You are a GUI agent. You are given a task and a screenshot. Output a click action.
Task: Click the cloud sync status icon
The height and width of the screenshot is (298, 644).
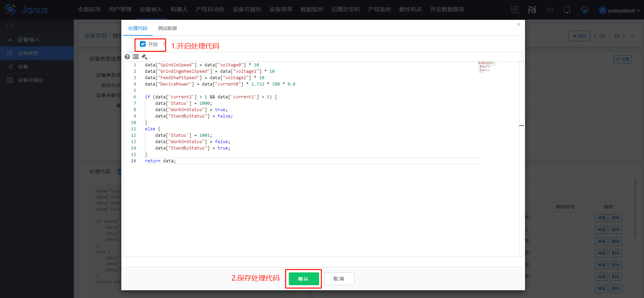pyautogui.click(x=585, y=10)
